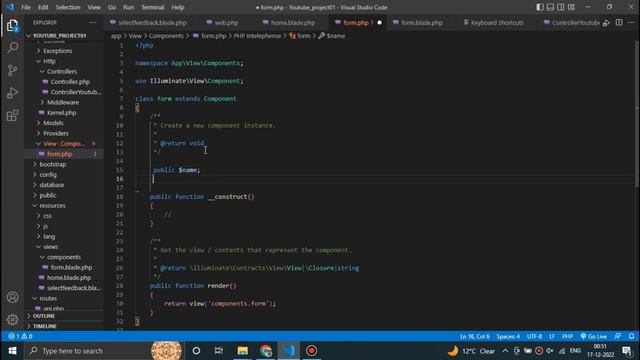Collapse the Controllers folder
This screenshot has width=640, height=360.
click(62, 71)
